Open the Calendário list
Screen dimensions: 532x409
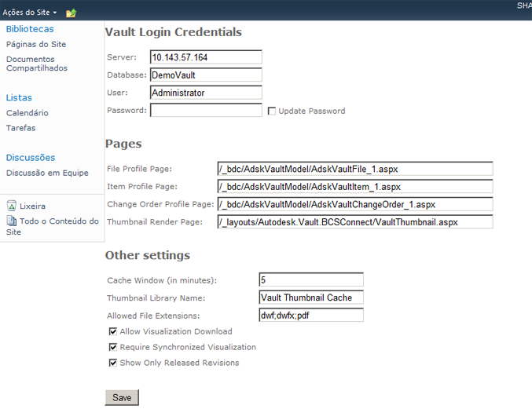(28, 113)
